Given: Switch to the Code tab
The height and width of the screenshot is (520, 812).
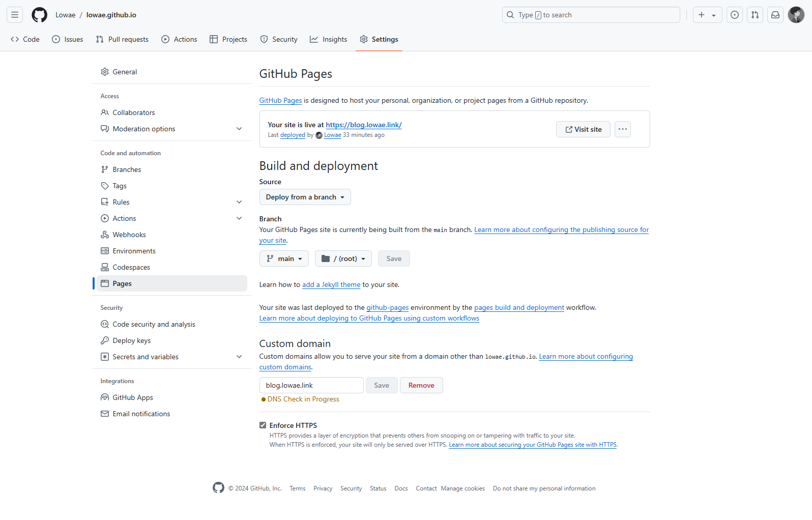Looking at the screenshot, I should pyautogui.click(x=25, y=39).
